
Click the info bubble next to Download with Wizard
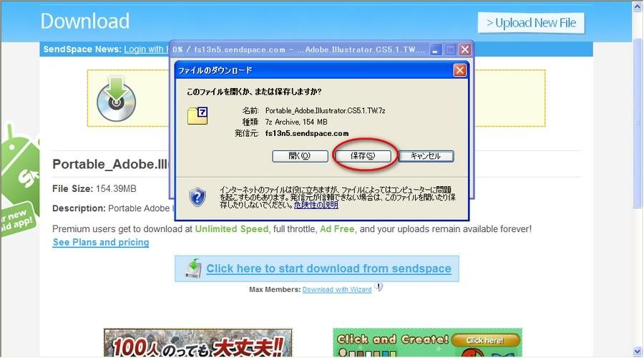point(379,287)
